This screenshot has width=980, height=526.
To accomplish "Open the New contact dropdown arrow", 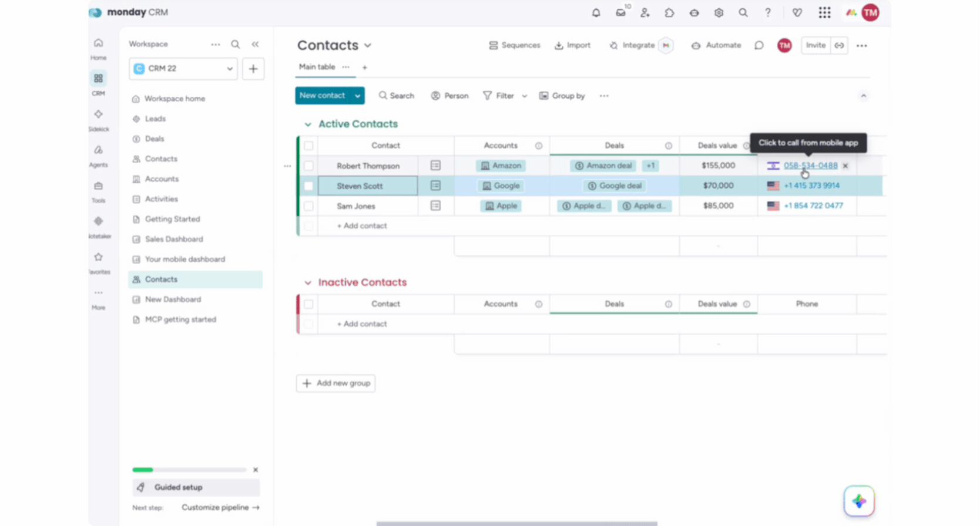I will point(357,96).
